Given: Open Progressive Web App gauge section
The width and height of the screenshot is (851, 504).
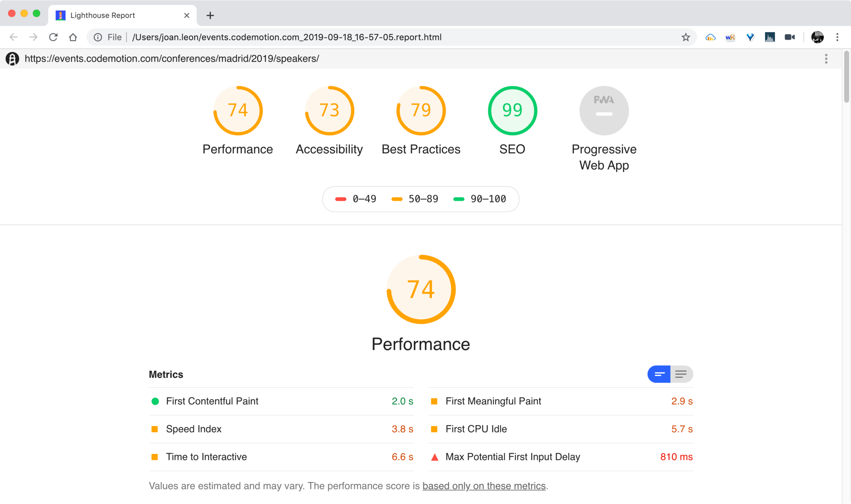Looking at the screenshot, I should click(604, 111).
